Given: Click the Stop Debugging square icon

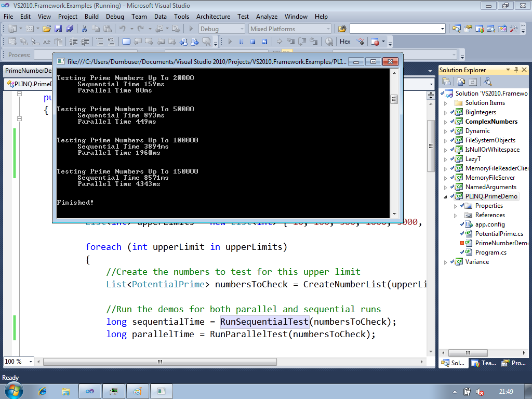Looking at the screenshot, I should (x=253, y=42).
